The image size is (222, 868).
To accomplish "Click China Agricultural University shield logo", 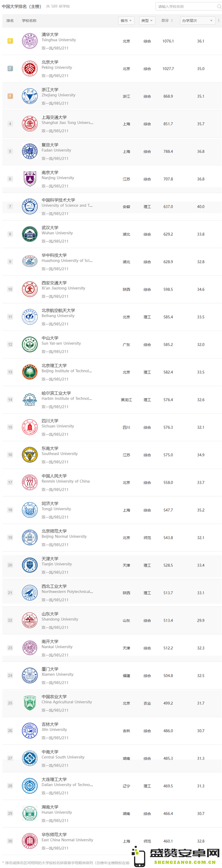I will pyautogui.click(x=30, y=703).
